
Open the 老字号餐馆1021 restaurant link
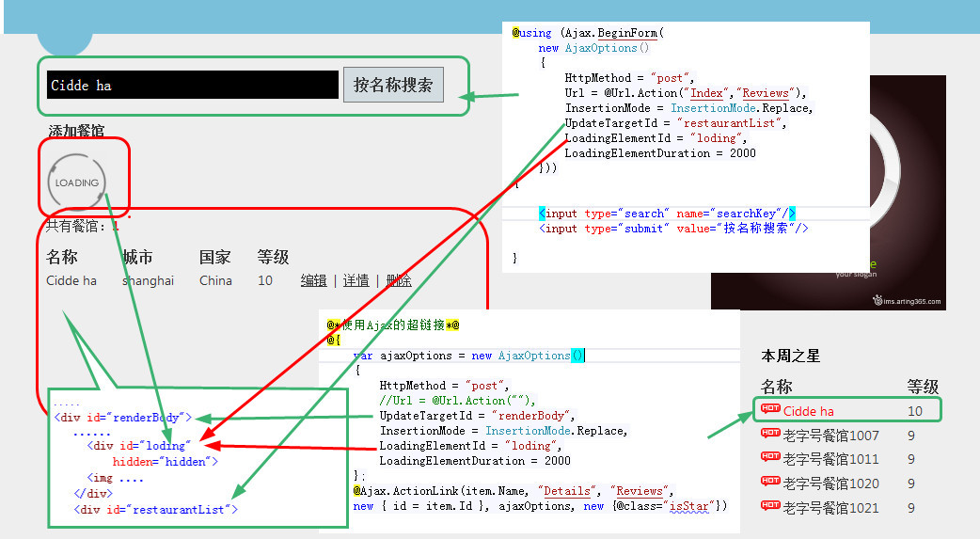point(831,508)
